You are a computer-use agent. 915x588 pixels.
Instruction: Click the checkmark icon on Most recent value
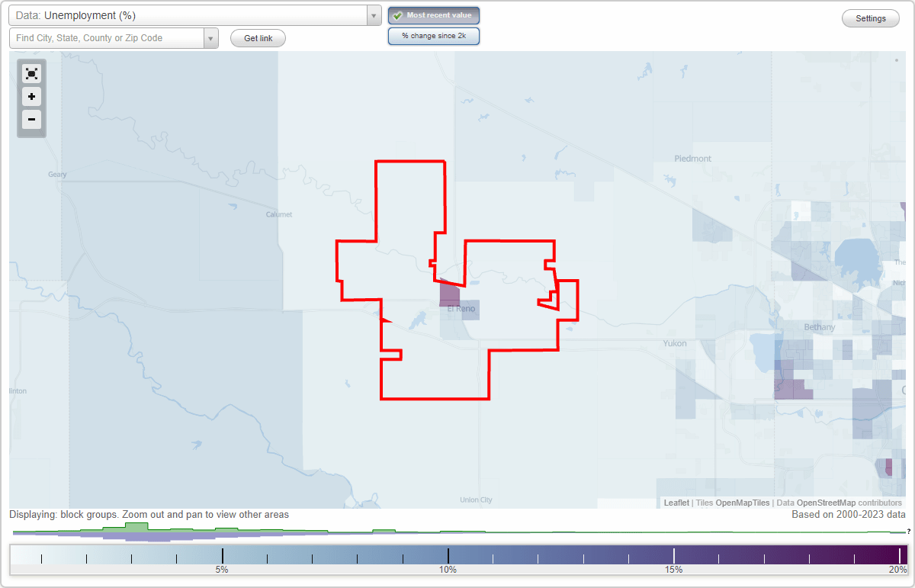click(x=397, y=15)
